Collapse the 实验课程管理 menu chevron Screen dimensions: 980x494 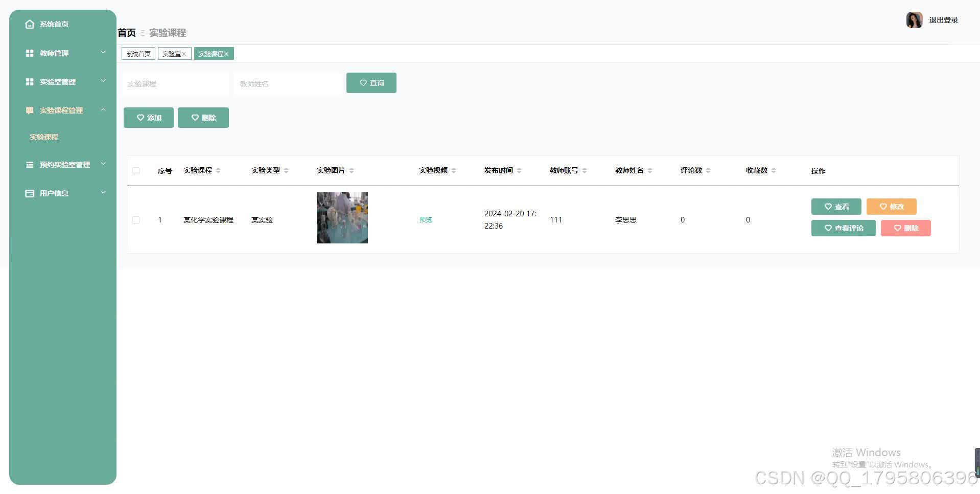point(103,109)
